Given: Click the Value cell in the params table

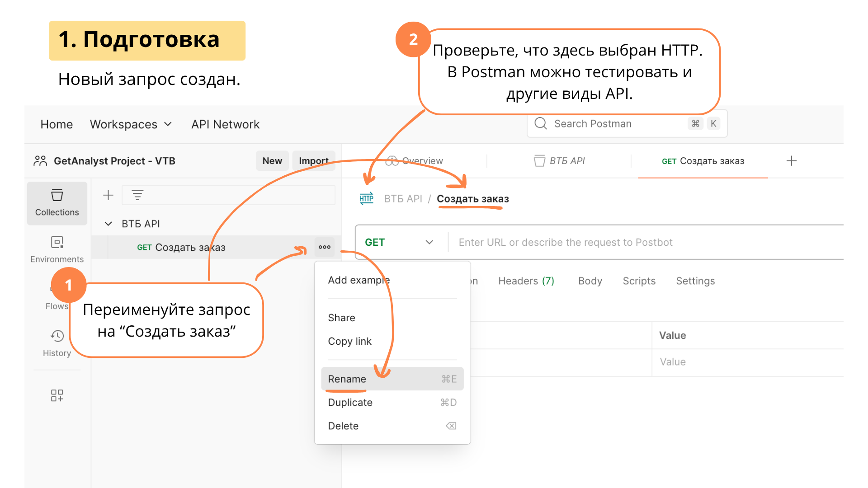Looking at the screenshot, I should [748, 362].
